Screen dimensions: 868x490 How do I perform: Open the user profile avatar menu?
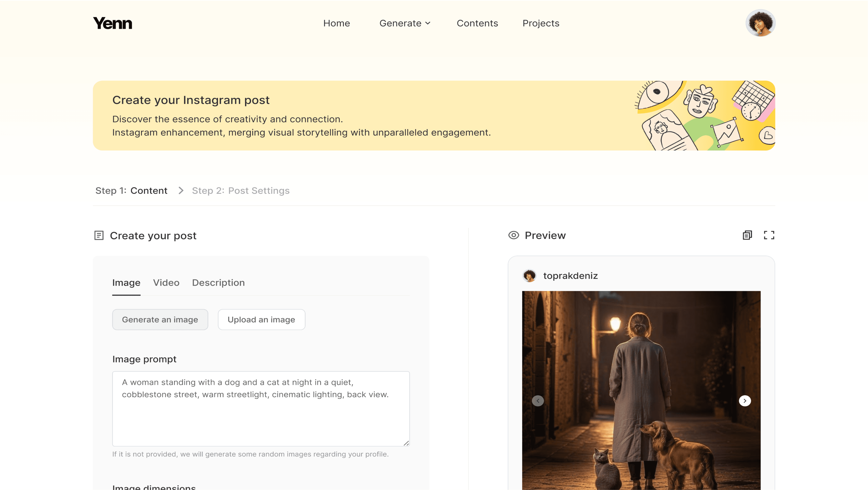(x=760, y=23)
